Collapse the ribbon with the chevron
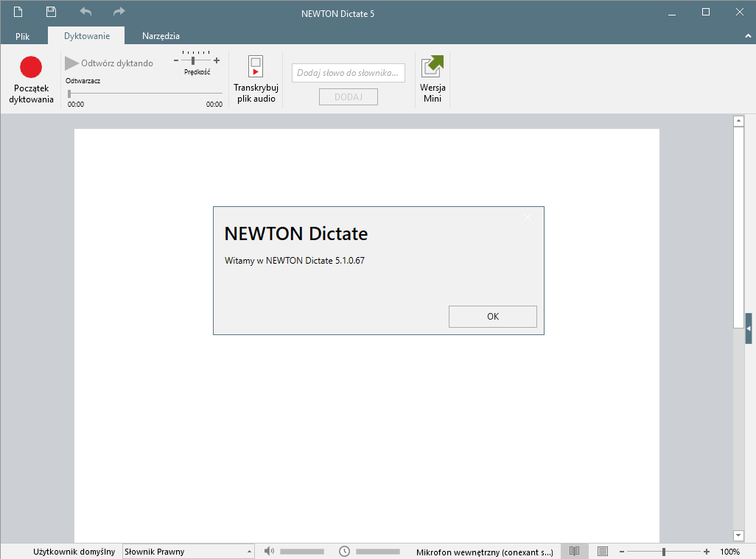 click(x=748, y=35)
